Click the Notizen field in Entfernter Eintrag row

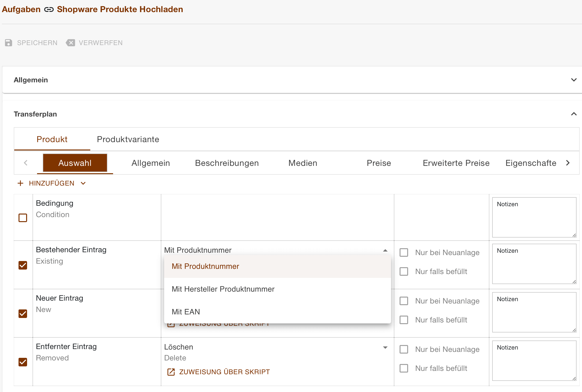[x=534, y=360]
